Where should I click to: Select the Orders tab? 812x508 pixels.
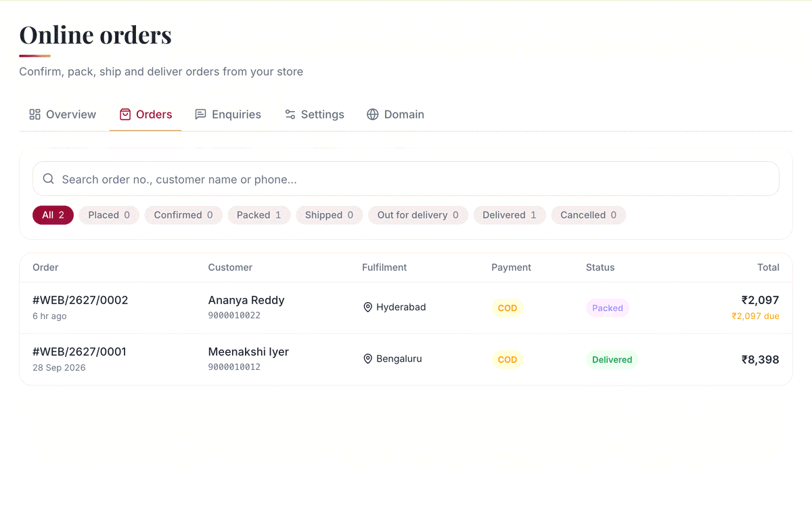pyautogui.click(x=145, y=114)
